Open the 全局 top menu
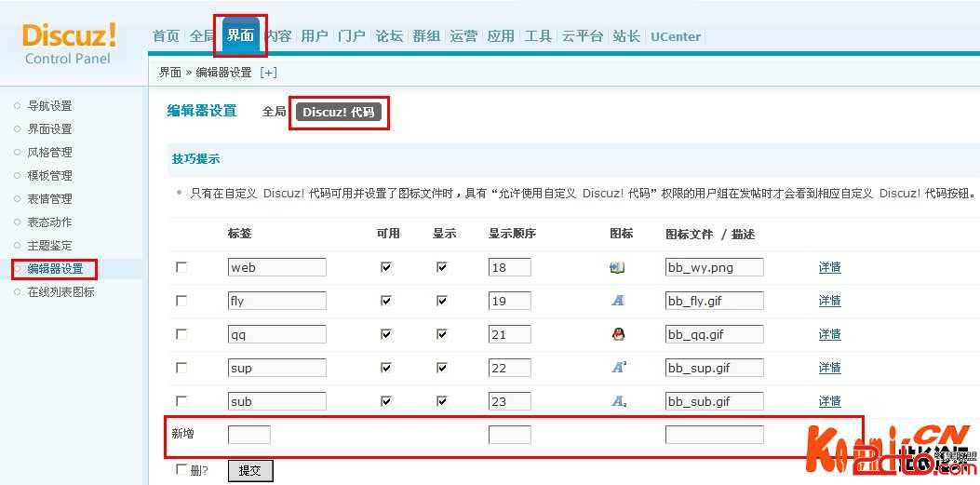980x485 pixels. point(201,36)
